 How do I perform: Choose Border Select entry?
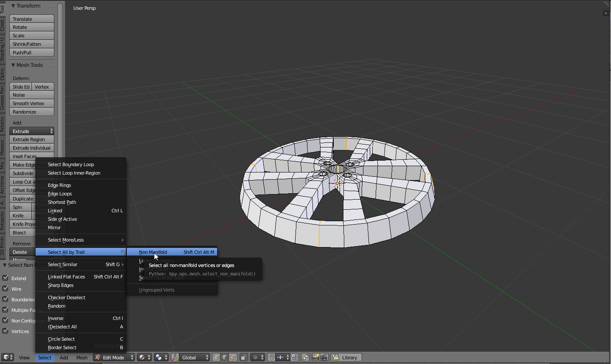(81, 347)
